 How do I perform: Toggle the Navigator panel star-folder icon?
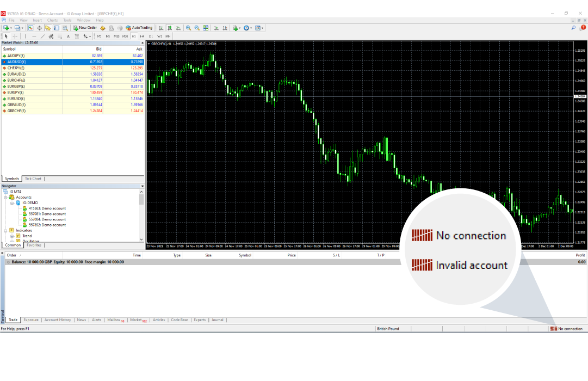point(48,28)
